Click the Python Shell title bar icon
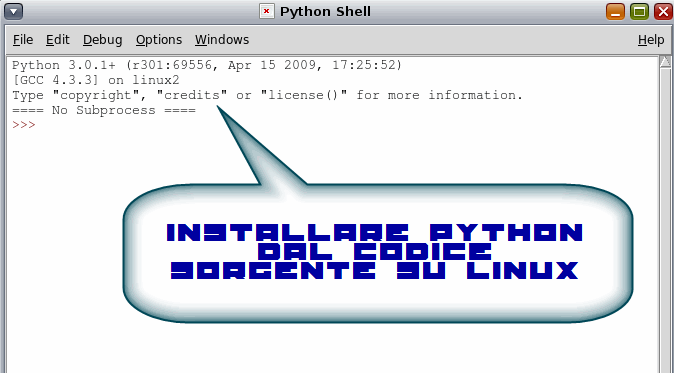The width and height of the screenshot is (674, 373). coord(267,12)
